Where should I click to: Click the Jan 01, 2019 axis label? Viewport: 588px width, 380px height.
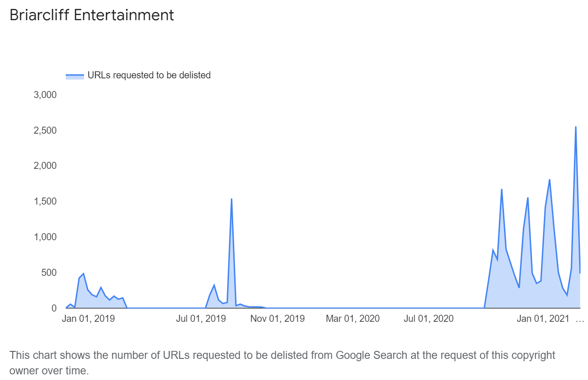(88, 319)
